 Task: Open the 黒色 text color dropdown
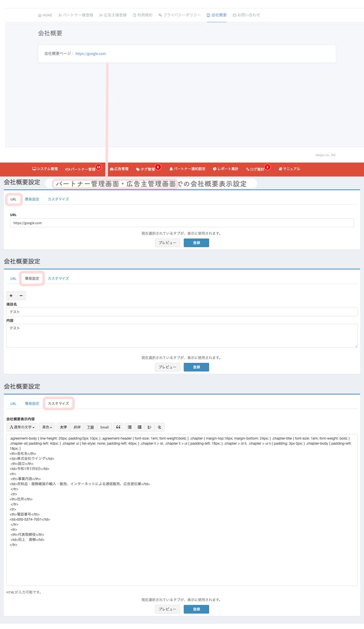tap(47, 427)
